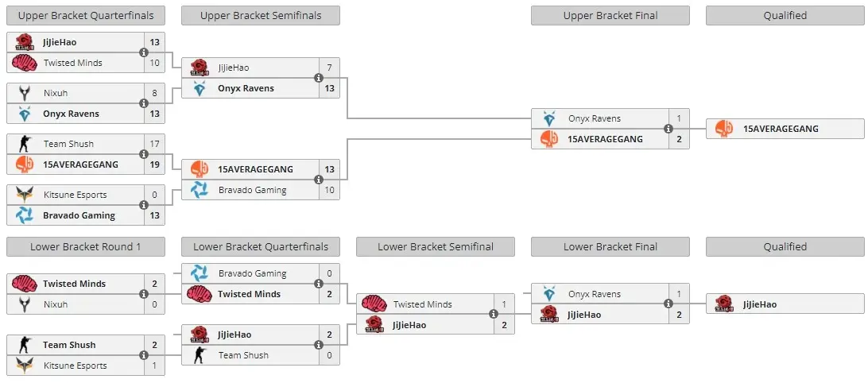The image size is (868, 383).
Task: Click the JiJieHao logo in lower Qualified slot
Action: click(723, 304)
